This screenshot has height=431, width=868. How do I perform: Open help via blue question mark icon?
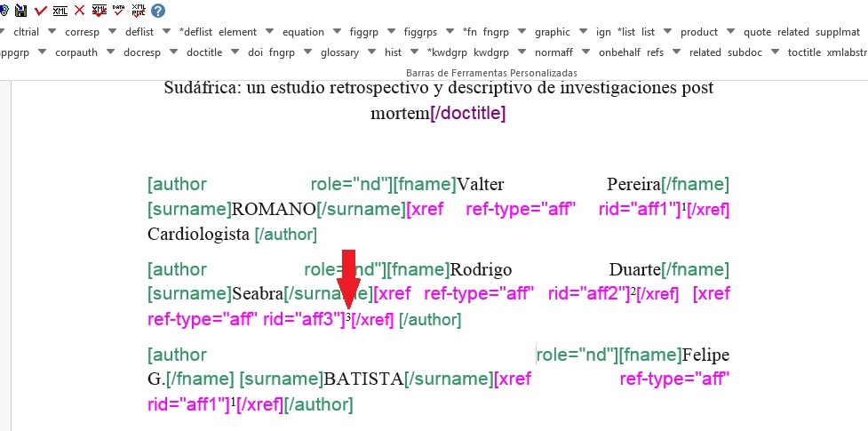[158, 11]
